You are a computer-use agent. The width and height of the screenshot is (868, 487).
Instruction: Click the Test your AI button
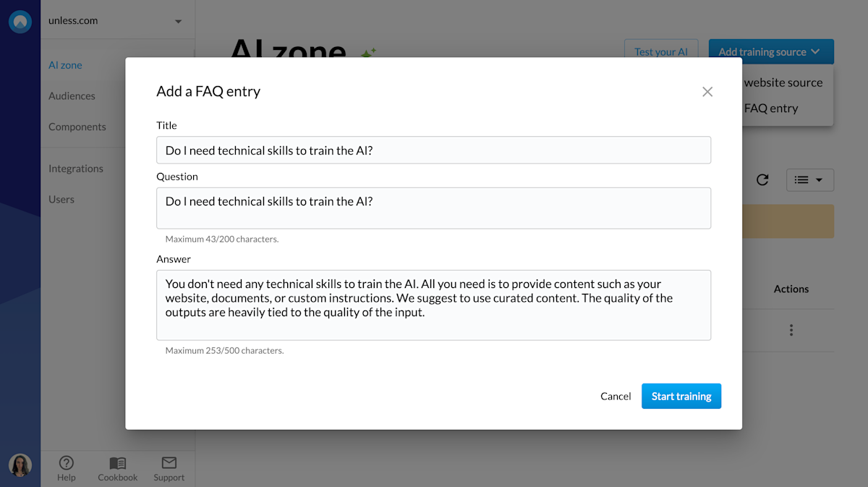pos(660,52)
